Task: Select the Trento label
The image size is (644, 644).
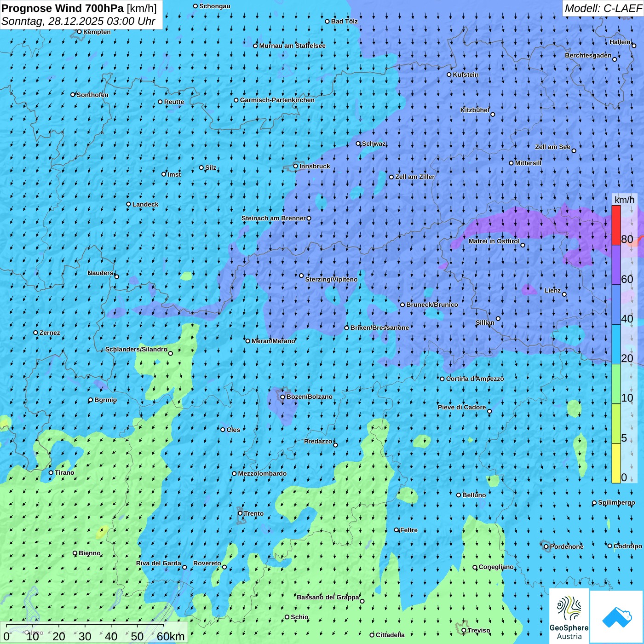Action: (x=254, y=513)
